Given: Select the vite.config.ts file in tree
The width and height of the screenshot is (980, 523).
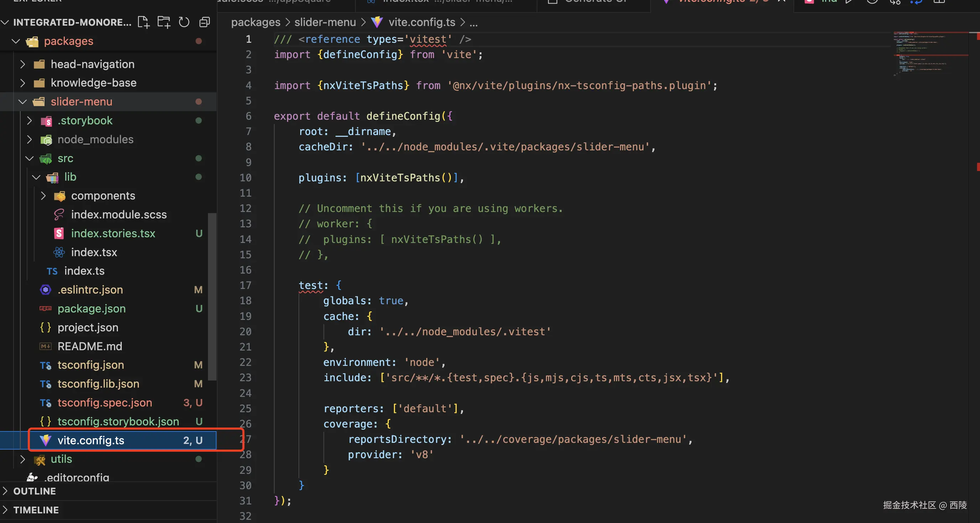Looking at the screenshot, I should [x=91, y=440].
